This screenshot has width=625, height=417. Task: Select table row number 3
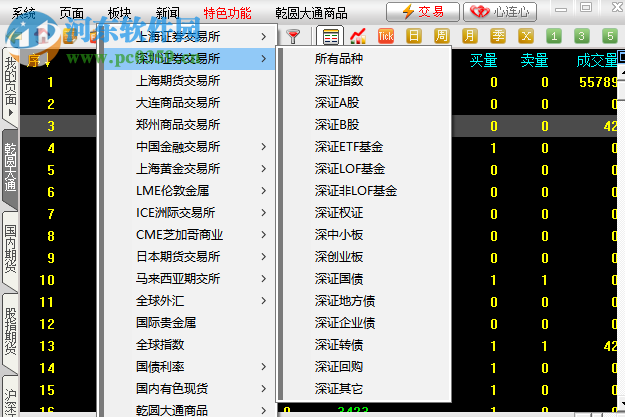51,126
